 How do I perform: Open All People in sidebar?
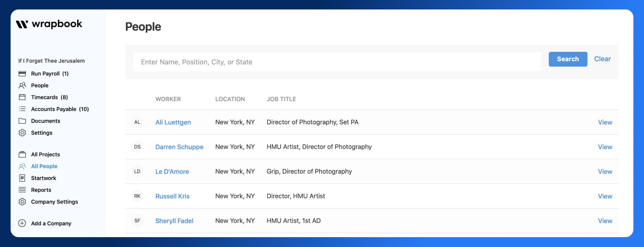[x=44, y=166]
